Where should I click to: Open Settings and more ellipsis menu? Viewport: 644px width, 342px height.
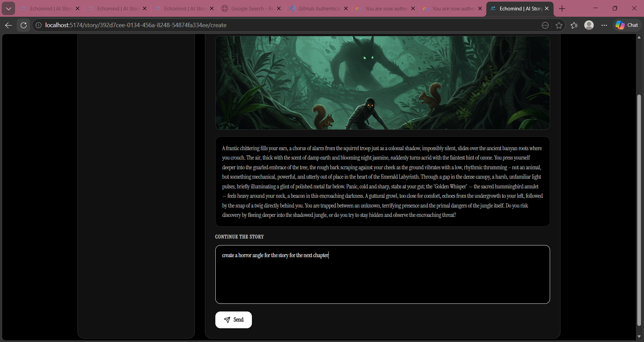tap(604, 25)
